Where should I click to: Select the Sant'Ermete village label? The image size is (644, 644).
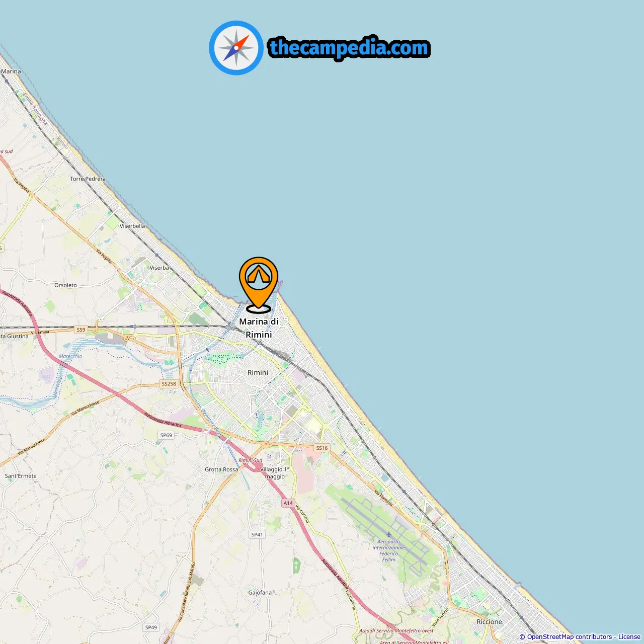coord(21,476)
